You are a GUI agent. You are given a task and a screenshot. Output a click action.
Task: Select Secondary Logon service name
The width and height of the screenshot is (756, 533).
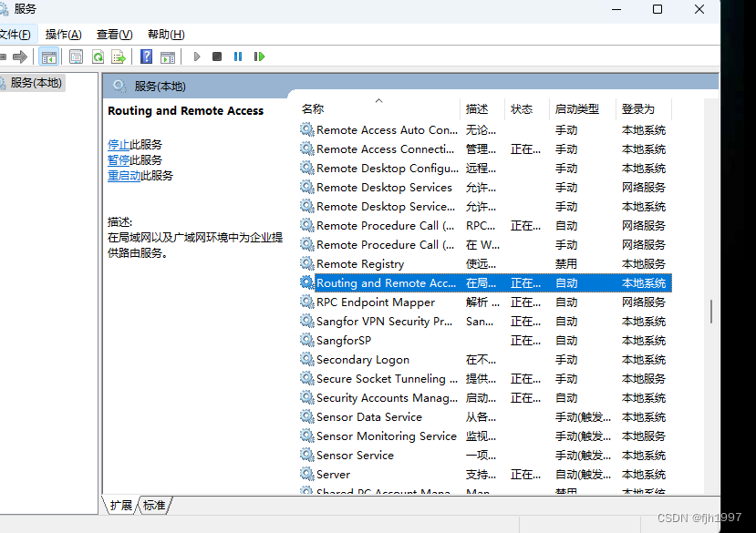(363, 360)
